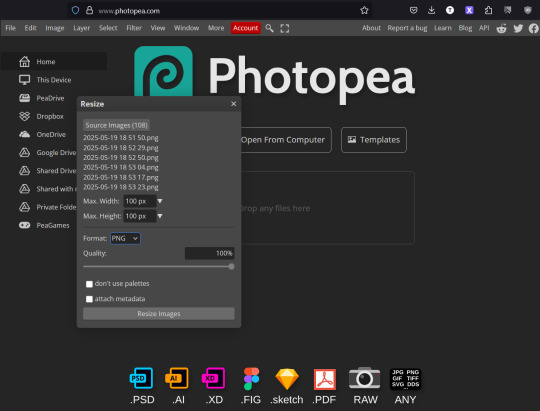Enable the attach metadata checkbox

[x=89, y=299]
